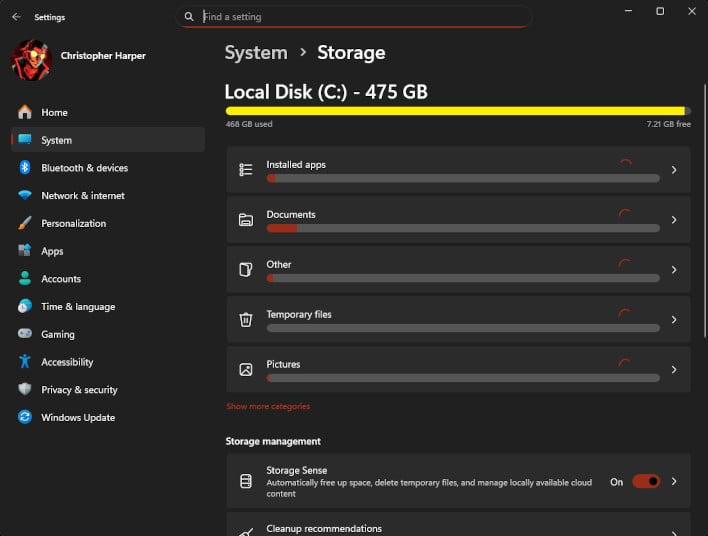
Task: Click the Time & language clock icon
Action: (x=25, y=306)
